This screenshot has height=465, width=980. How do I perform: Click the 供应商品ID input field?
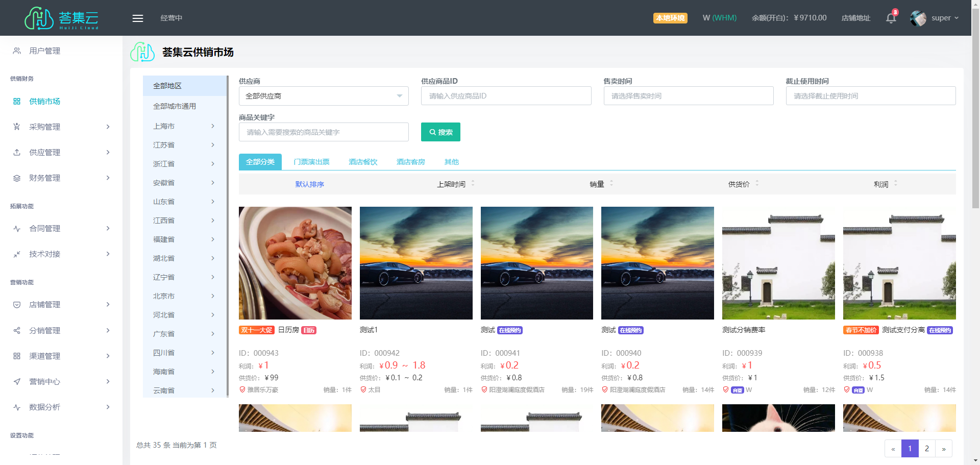[506, 96]
